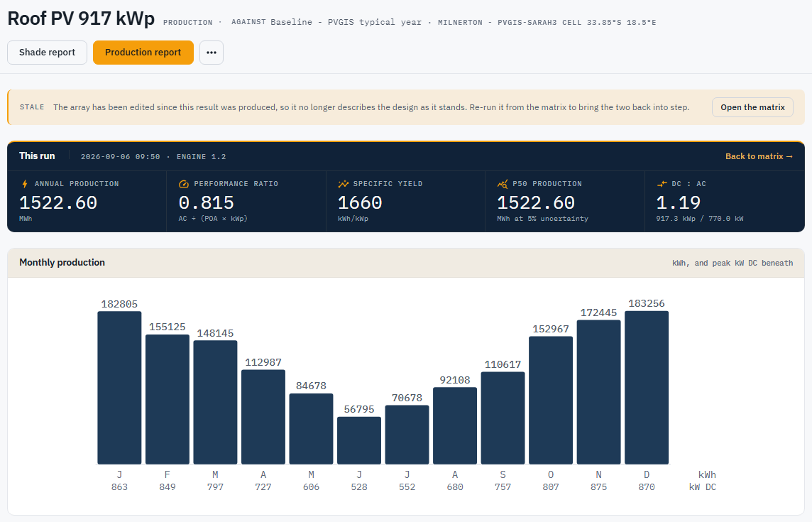Click the Specific Yield trend icon
This screenshot has height=522, width=812.
[343, 184]
